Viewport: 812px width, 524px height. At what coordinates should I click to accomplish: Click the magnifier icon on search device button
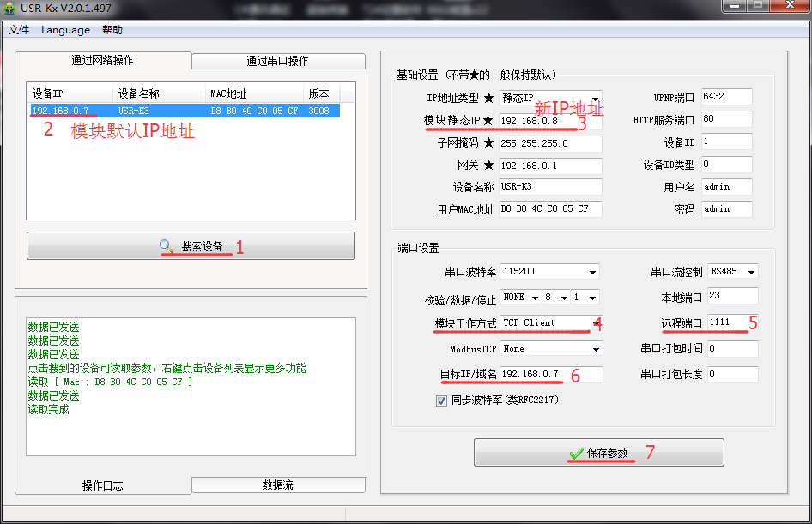(x=167, y=247)
